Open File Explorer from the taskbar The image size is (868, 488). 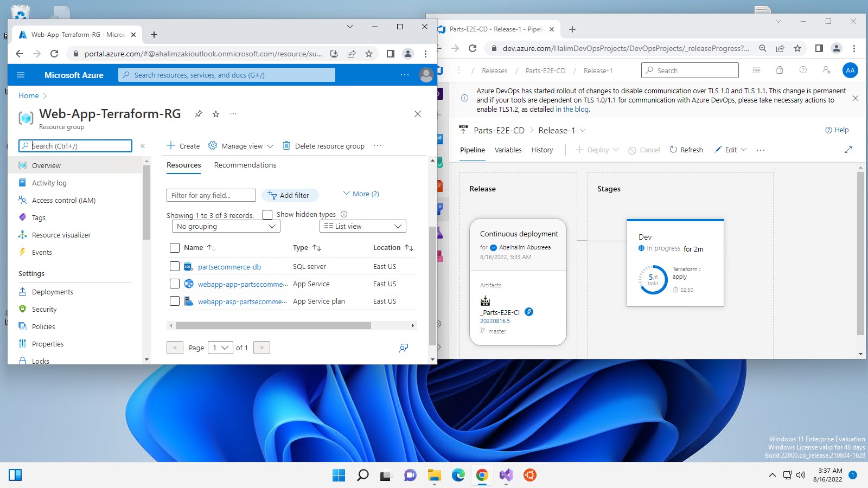pos(434,475)
